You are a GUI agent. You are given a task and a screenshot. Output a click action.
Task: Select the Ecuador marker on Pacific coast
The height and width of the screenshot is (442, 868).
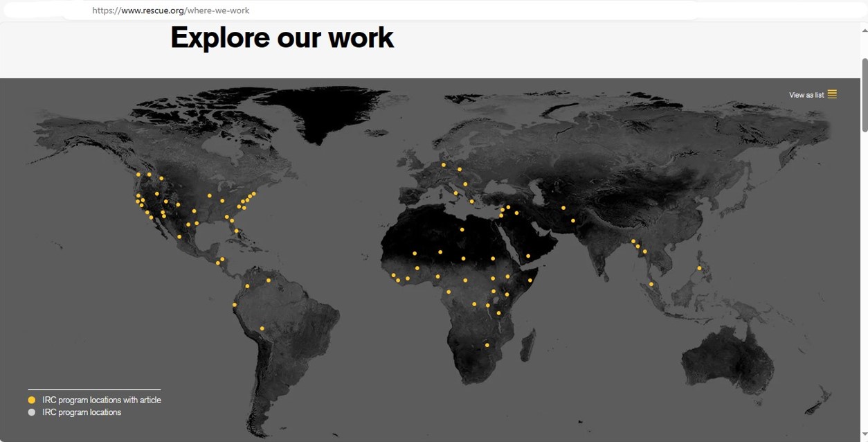click(x=234, y=305)
